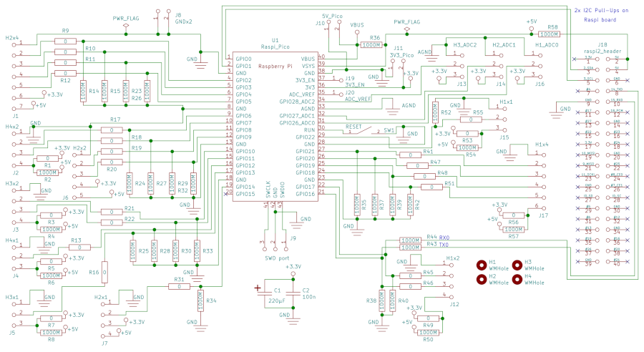The image size is (644, 352).
Task: Select the SWD port label under J9
Action: click(x=277, y=258)
